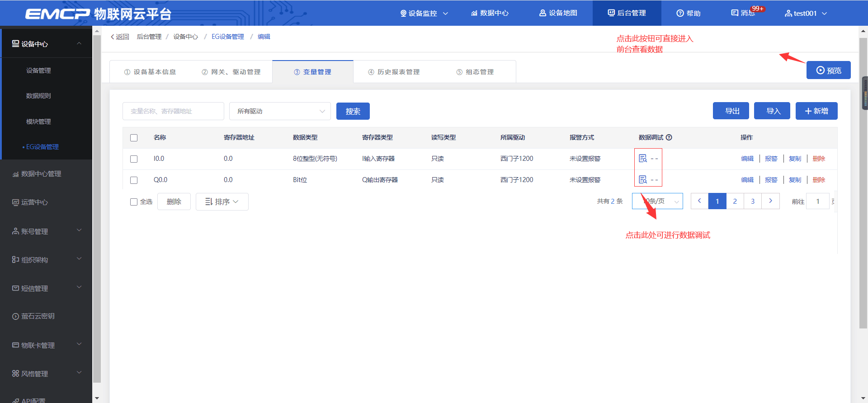The height and width of the screenshot is (403, 868).
Task: Click the 新增 add button
Action: (816, 111)
